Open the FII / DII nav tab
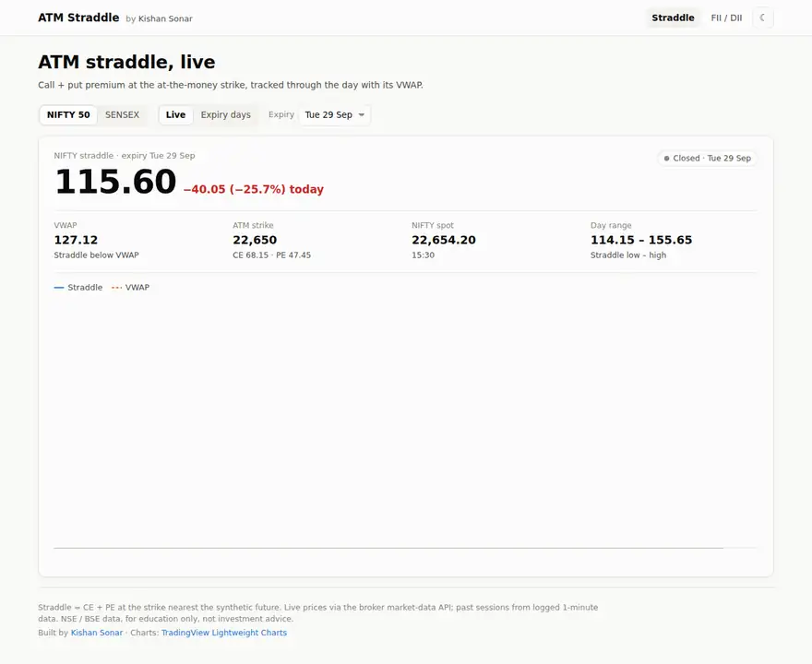This screenshot has width=812, height=664. click(726, 18)
